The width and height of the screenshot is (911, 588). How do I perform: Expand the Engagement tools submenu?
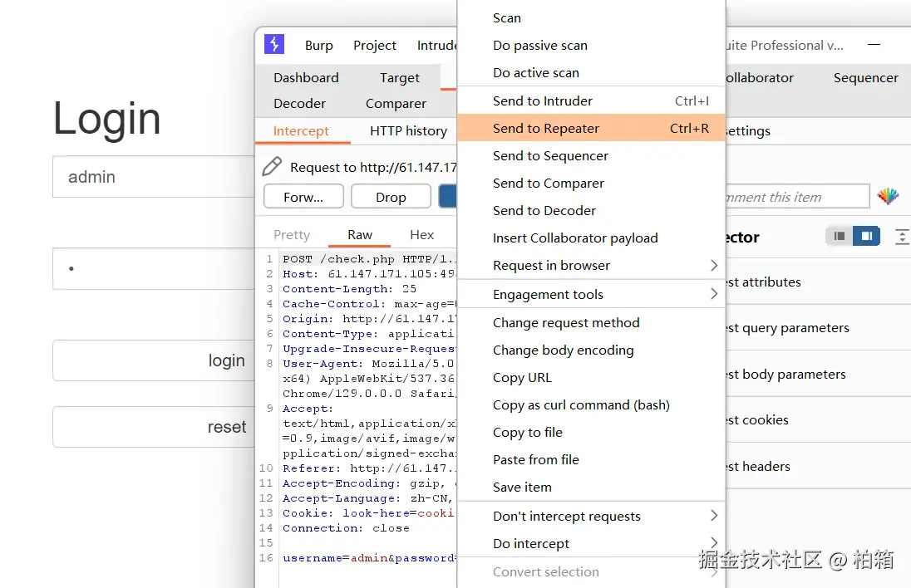[x=592, y=294]
